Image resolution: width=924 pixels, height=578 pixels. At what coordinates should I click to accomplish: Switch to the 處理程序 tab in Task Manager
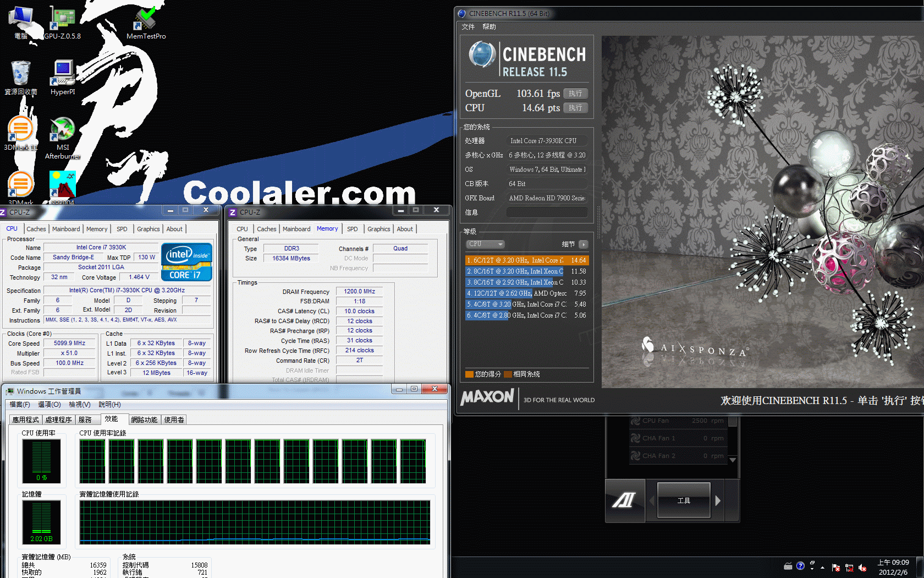click(x=59, y=420)
